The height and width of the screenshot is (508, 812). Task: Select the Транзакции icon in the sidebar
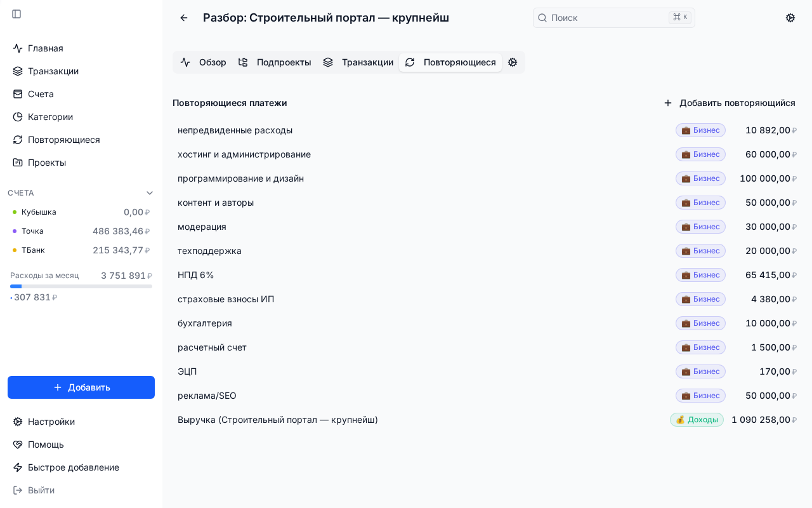tap(17, 71)
